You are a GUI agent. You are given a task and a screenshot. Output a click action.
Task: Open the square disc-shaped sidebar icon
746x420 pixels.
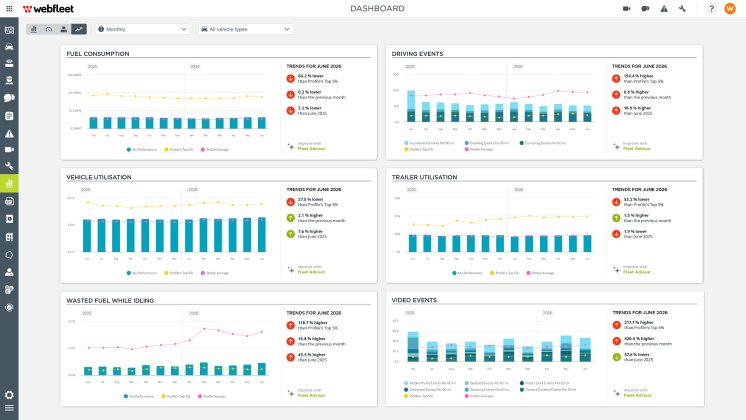coord(9,219)
